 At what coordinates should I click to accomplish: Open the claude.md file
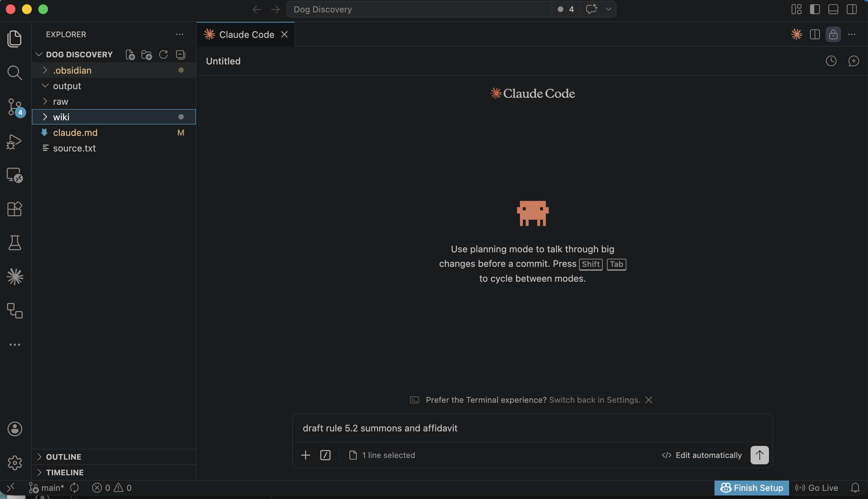(114, 132)
